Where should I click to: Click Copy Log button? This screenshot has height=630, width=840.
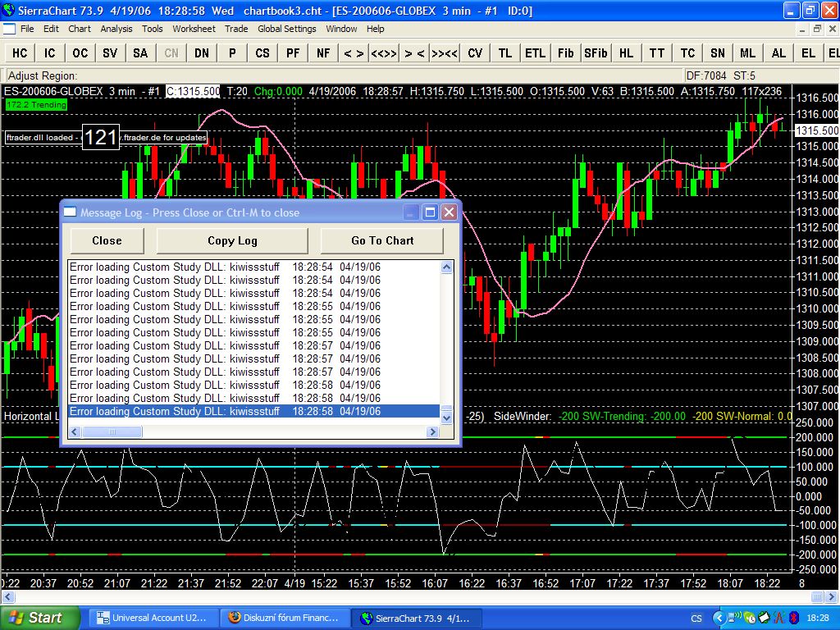[x=232, y=240]
